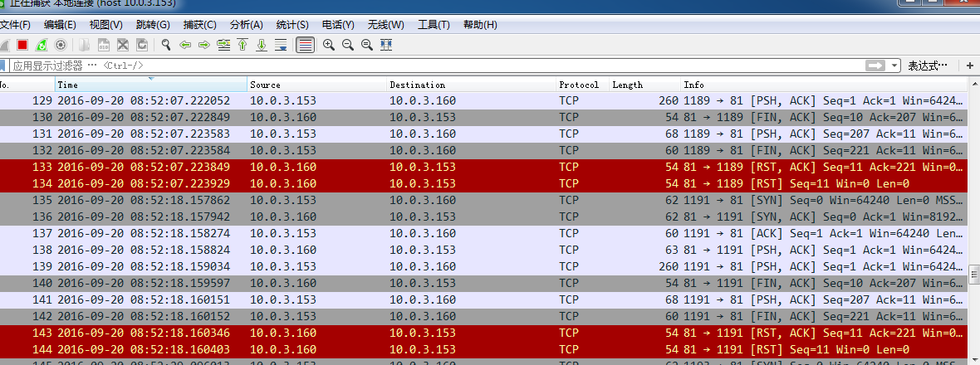
Task: Add a filter button with plus
Action: click(x=968, y=66)
